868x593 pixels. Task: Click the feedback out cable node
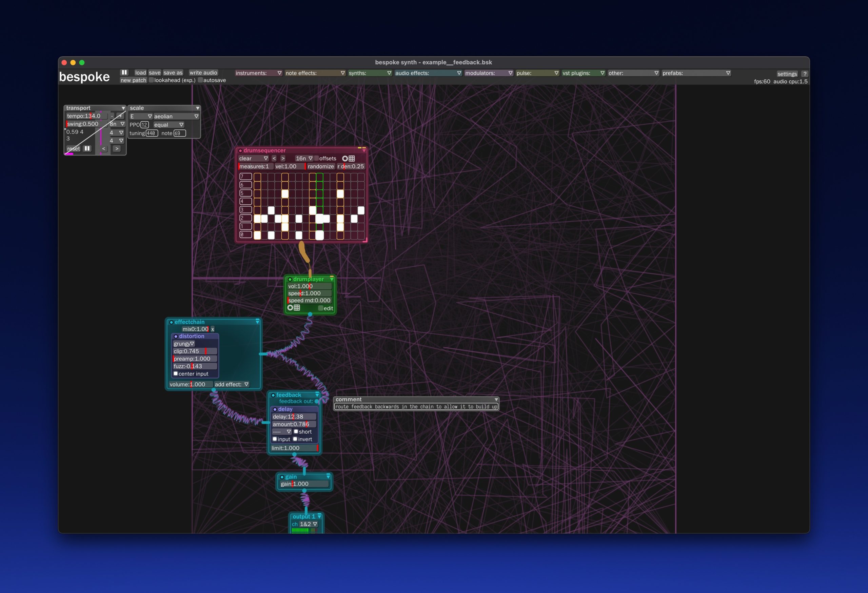317,401
